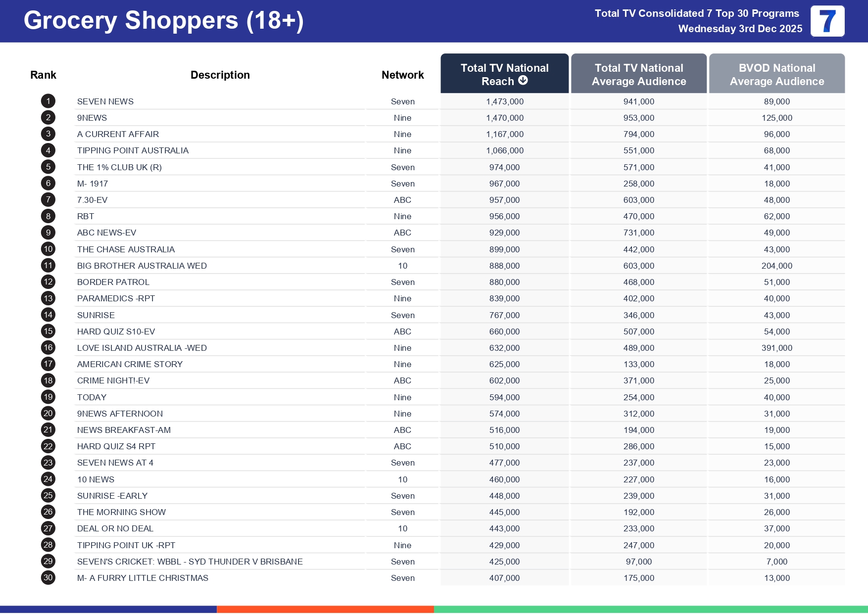The width and height of the screenshot is (868, 614).
Task: Select Total TV National Average Audience header
Action: pos(638,74)
